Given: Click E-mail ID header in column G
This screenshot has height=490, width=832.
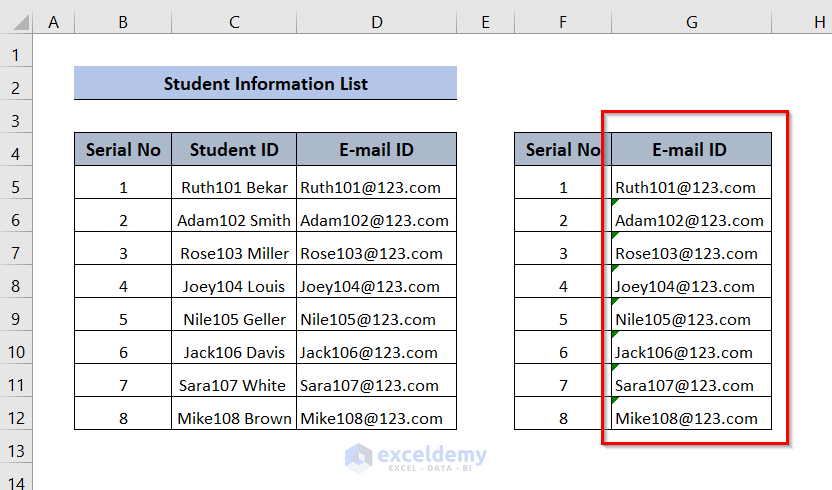Looking at the screenshot, I should click(690, 150).
